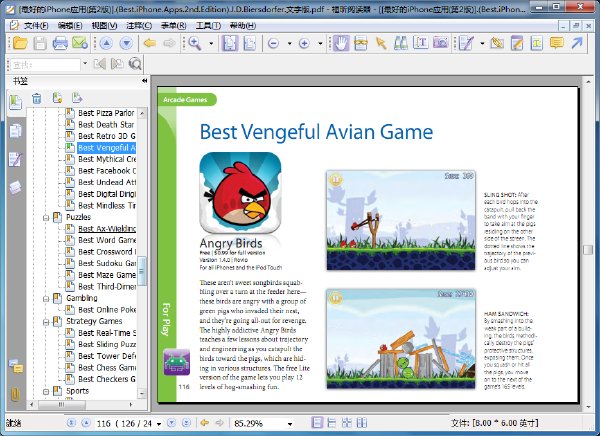The width and height of the screenshot is (600, 436).
Task: Select 'Best Tower Defe' bookmark
Action: click(x=107, y=356)
